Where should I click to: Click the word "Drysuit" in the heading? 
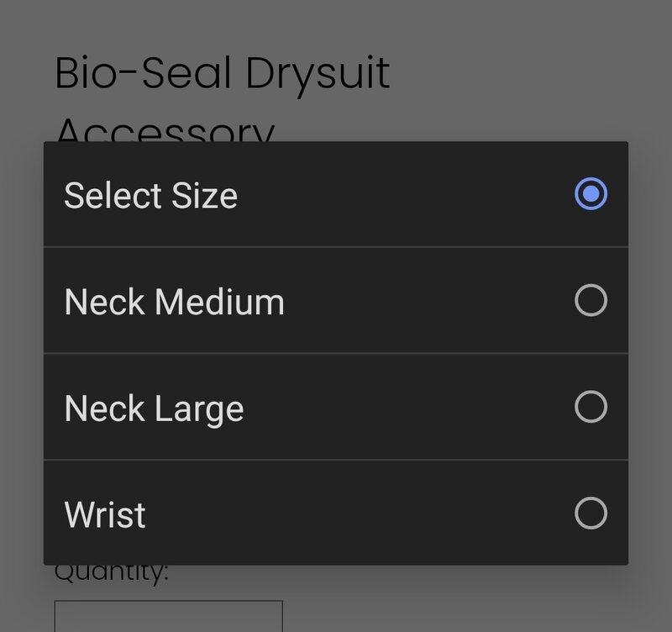tap(318, 74)
